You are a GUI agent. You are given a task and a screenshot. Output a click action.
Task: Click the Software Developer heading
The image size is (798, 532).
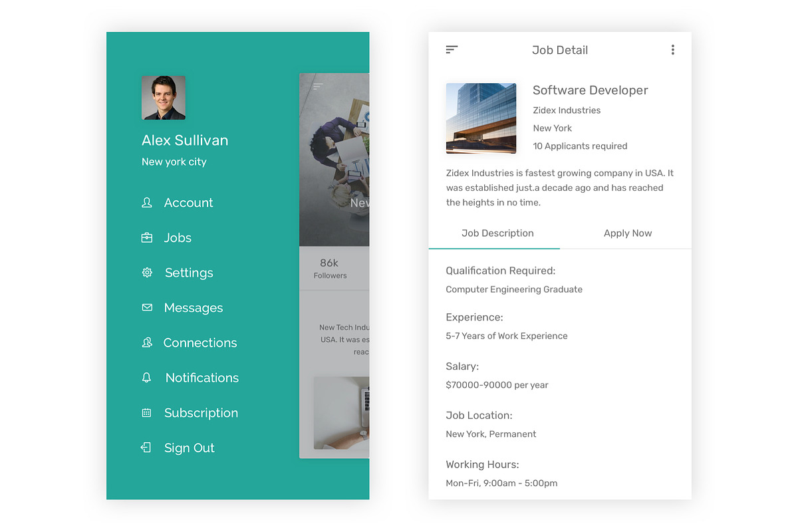[591, 90]
